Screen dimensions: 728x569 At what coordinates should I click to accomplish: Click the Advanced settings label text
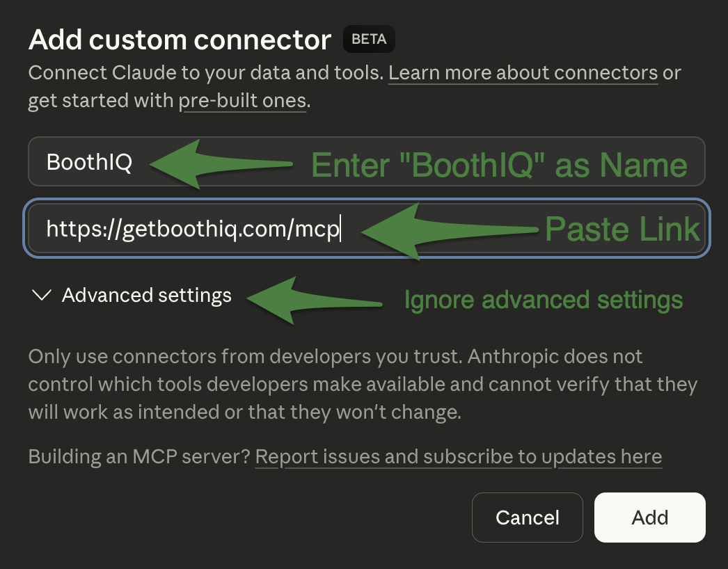coord(147,295)
